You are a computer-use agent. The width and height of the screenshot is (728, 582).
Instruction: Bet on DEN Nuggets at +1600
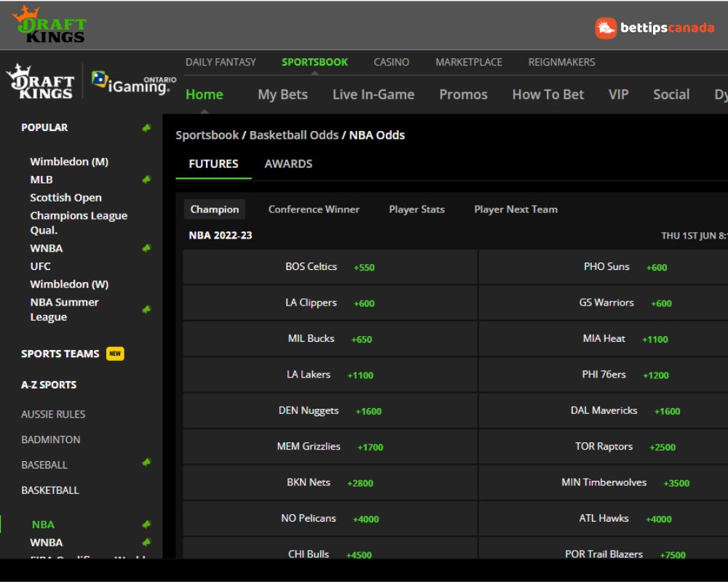click(330, 411)
